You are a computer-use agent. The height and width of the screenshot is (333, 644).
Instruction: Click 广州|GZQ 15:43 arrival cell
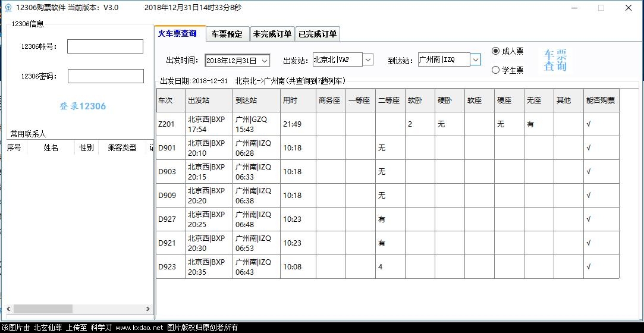tap(256, 124)
